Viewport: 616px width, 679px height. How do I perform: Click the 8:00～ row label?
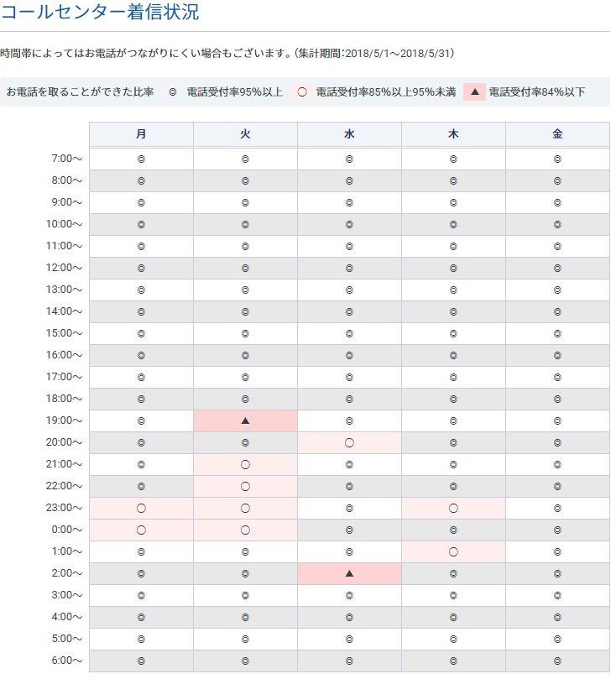click(67, 180)
